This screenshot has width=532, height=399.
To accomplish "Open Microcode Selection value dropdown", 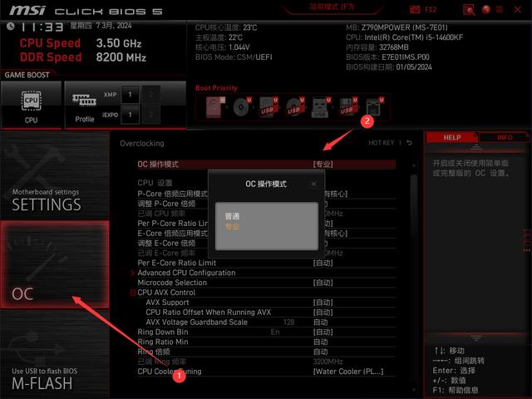I will click(x=323, y=283).
